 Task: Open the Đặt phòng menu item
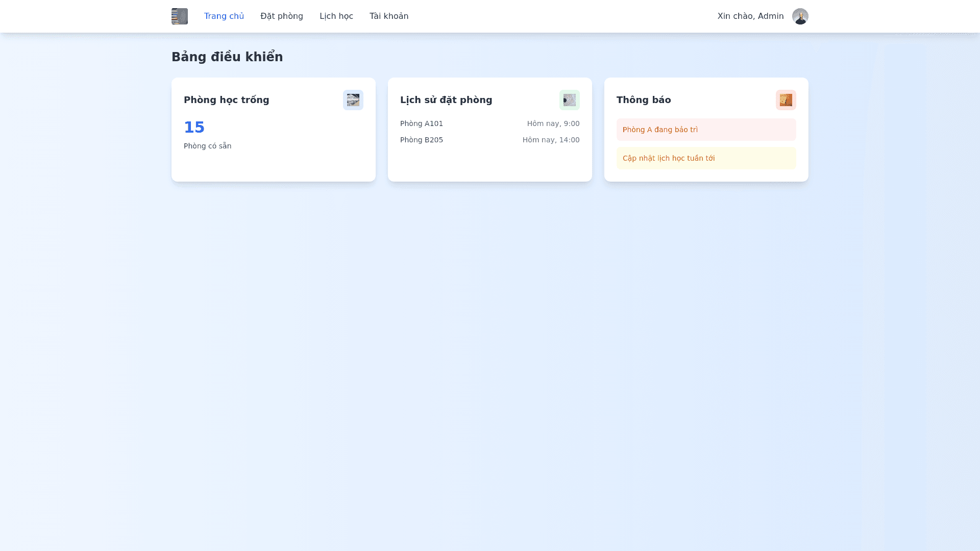click(281, 16)
